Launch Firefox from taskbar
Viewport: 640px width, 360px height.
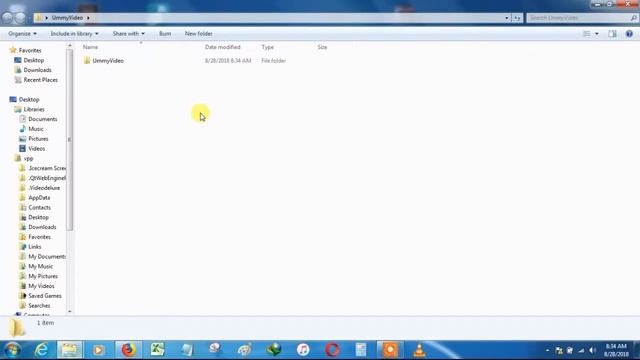(x=128, y=350)
